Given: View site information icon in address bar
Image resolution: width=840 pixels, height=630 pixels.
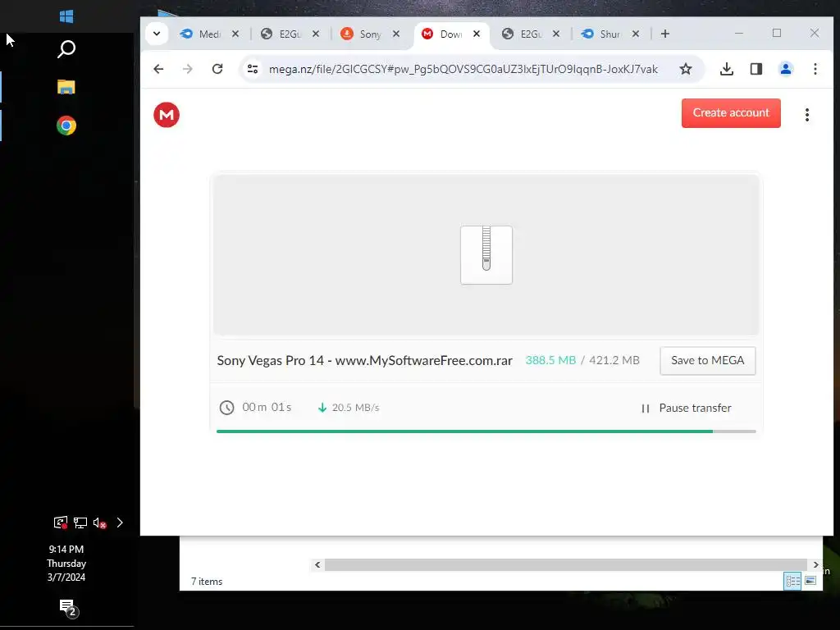Looking at the screenshot, I should [253, 69].
